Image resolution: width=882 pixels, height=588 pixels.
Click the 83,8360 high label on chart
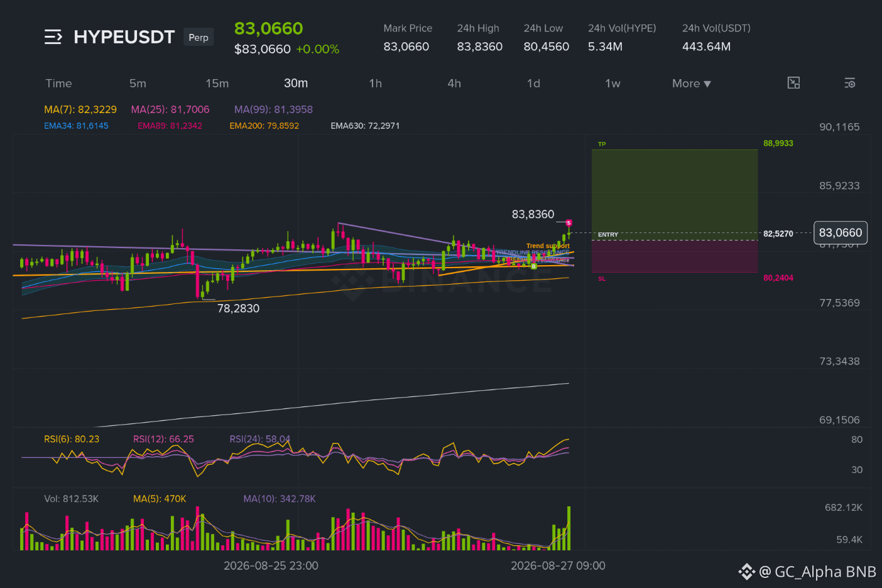pos(533,214)
